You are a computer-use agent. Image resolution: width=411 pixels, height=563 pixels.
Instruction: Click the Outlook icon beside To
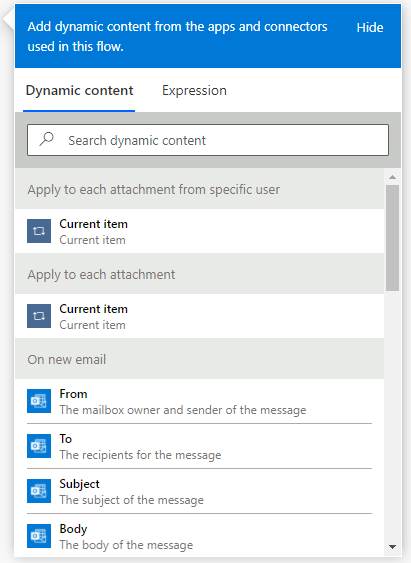pos(39,446)
